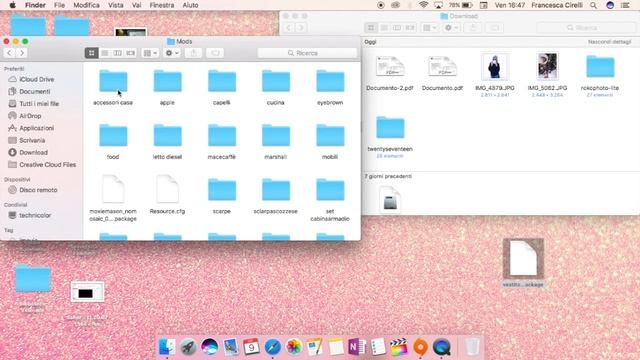Image resolution: width=640 pixels, height=360 pixels.
Task: Open OneNote from the Dock
Action: 357,347
